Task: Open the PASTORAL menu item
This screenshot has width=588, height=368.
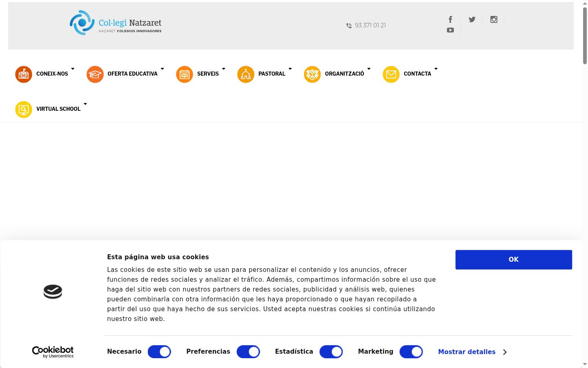Action: click(x=272, y=74)
